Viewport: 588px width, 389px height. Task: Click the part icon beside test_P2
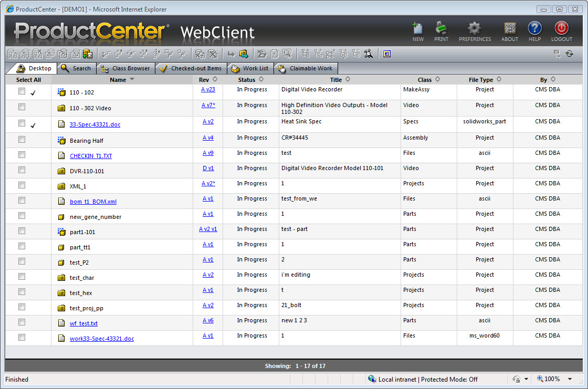[x=61, y=262]
